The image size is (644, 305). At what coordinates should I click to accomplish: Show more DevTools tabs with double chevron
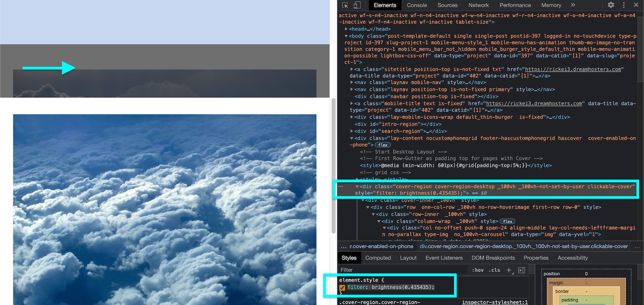click(573, 5)
